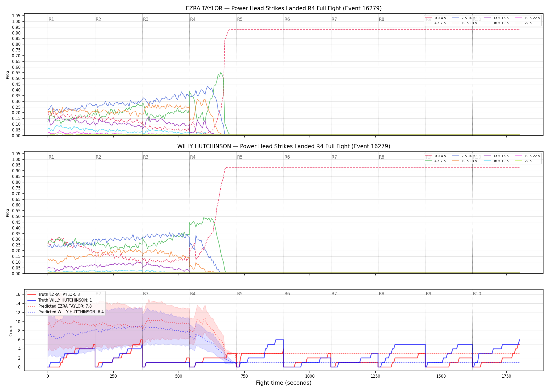The width and height of the screenshot is (549, 392).
Task: Click the 0.0-4.5 legend entry in Ezra Taylor chart
Action: 436,18
